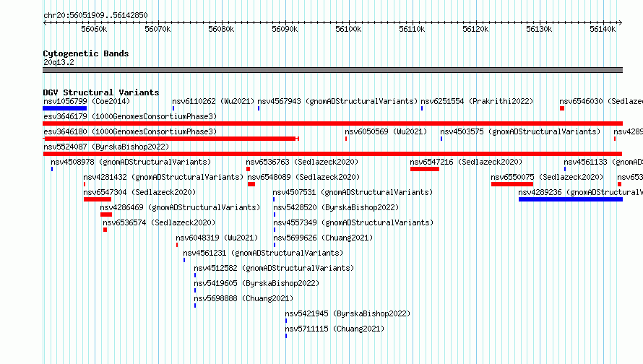Select the nsv6536574 (Sedlazeck2020) label
The width and height of the screenshot is (643, 364).
pos(159,222)
